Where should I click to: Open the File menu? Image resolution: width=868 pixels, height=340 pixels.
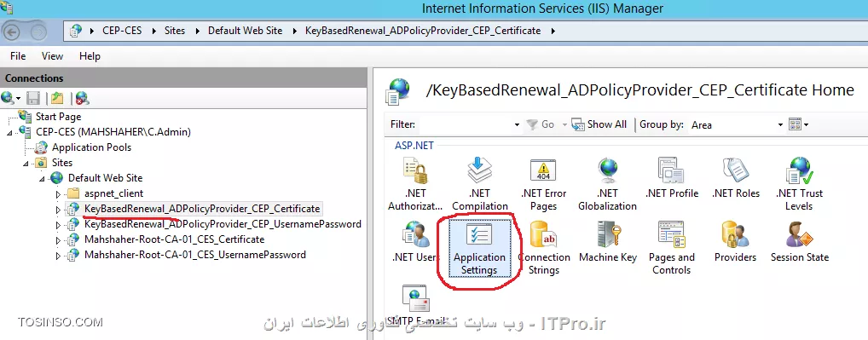pyautogui.click(x=18, y=56)
